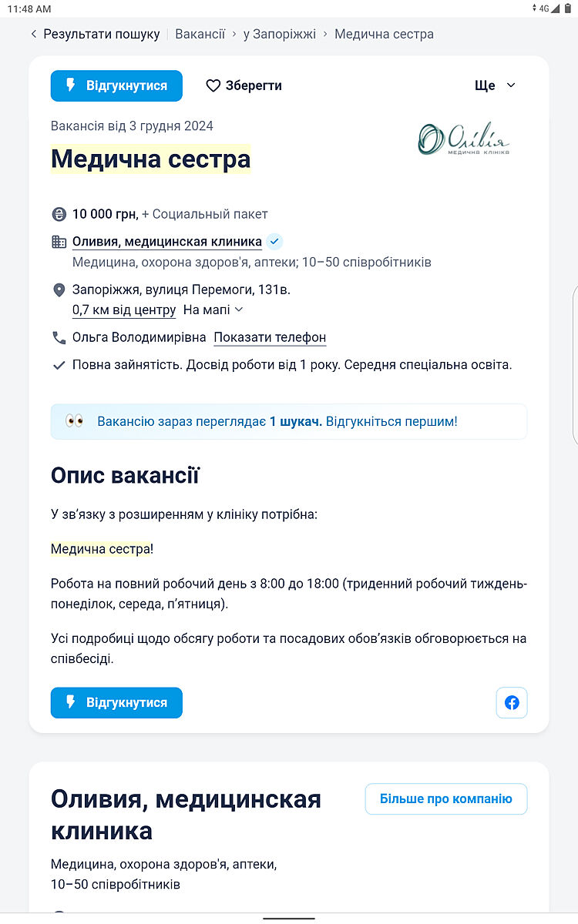The image size is (578, 924).
Task: Click the Олівія clinic logo
Action: pos(464,139)
